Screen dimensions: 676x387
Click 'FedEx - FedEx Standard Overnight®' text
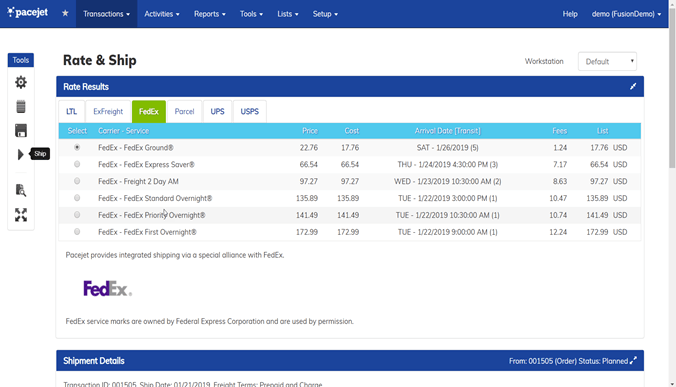(155, 198)
